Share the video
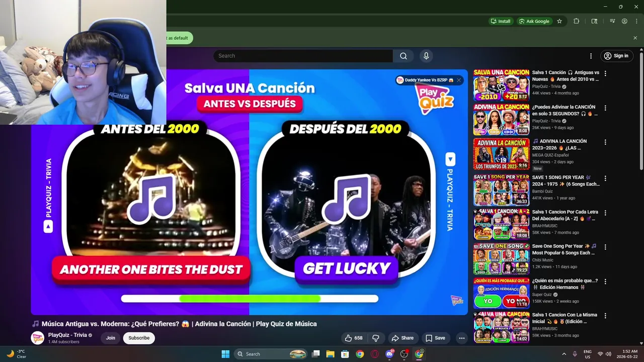This screenshot has height=362, width=644. click(403, 338)
